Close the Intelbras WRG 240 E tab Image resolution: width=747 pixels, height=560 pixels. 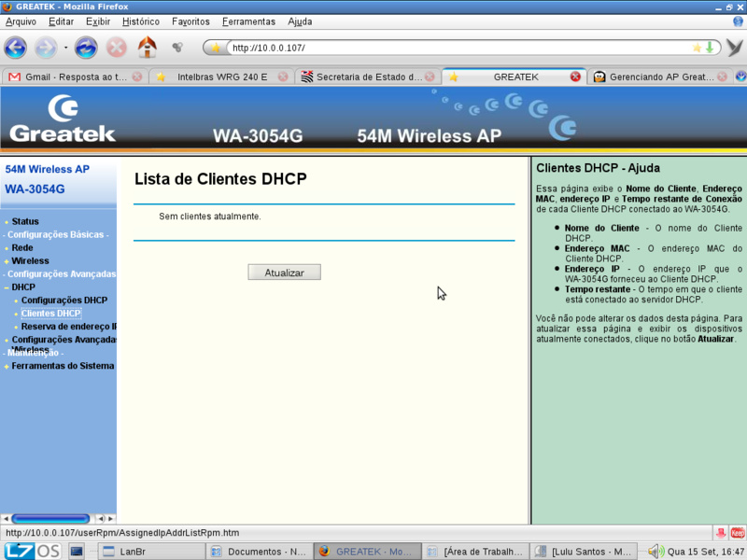[283, 77]
